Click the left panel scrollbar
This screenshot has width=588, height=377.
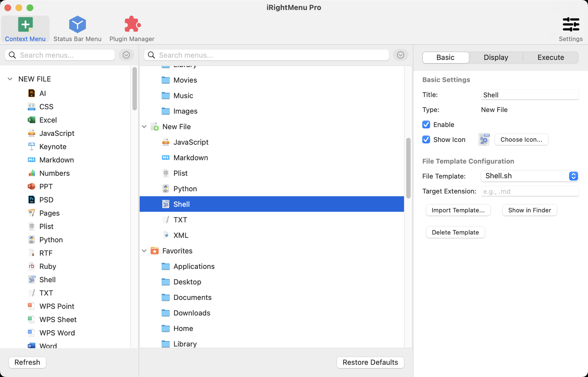pos(135,89)
